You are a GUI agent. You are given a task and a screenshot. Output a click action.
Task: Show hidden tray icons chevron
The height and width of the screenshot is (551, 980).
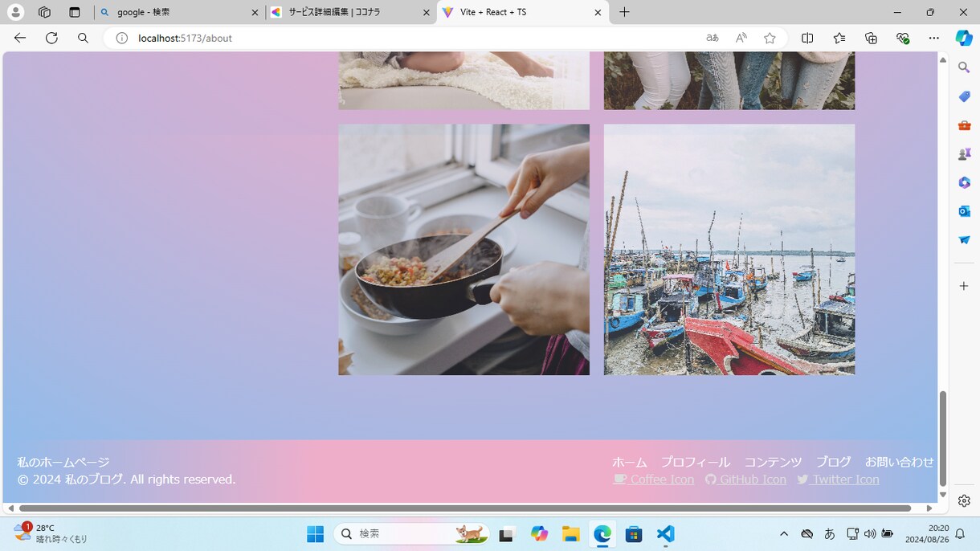tap(784, 534)
